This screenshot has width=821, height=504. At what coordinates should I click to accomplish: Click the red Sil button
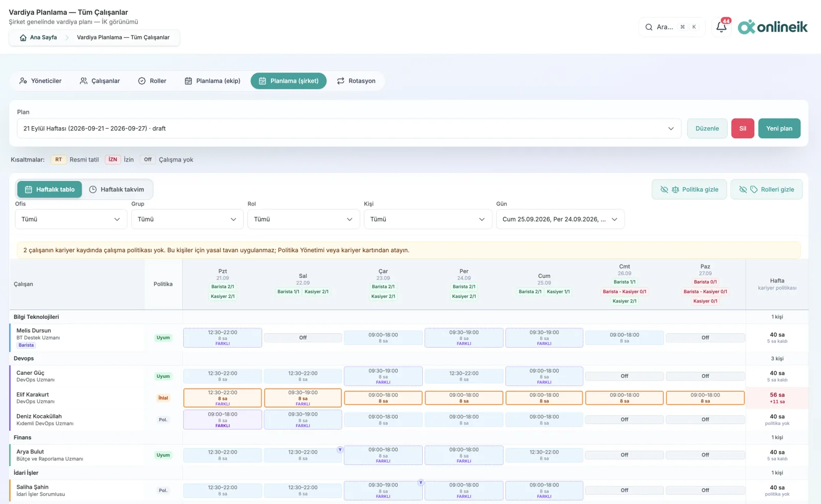742,129
